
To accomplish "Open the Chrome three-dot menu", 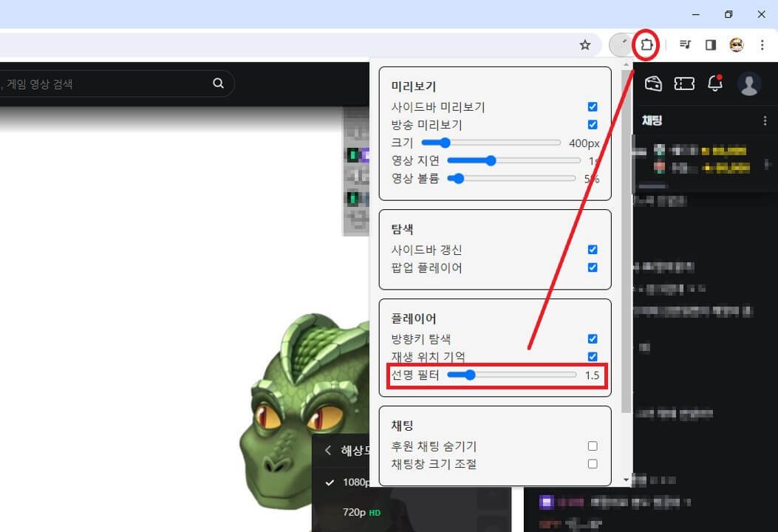I will [x=762, y=45].
